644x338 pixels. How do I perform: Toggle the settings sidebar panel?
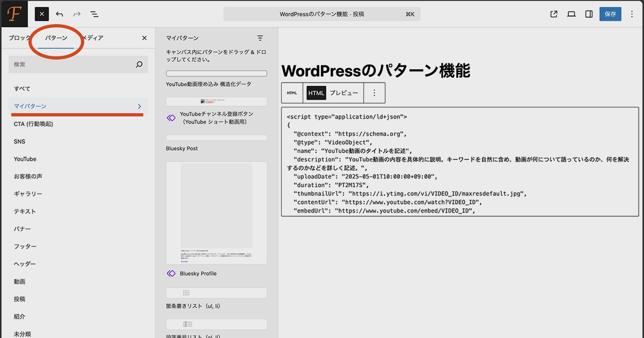coord(589,14)
